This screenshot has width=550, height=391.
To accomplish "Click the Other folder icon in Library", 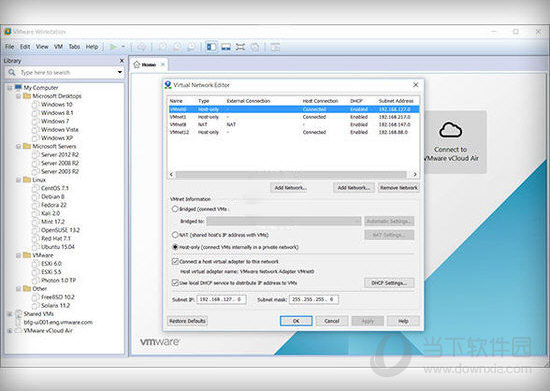I will tap(27, 289).
